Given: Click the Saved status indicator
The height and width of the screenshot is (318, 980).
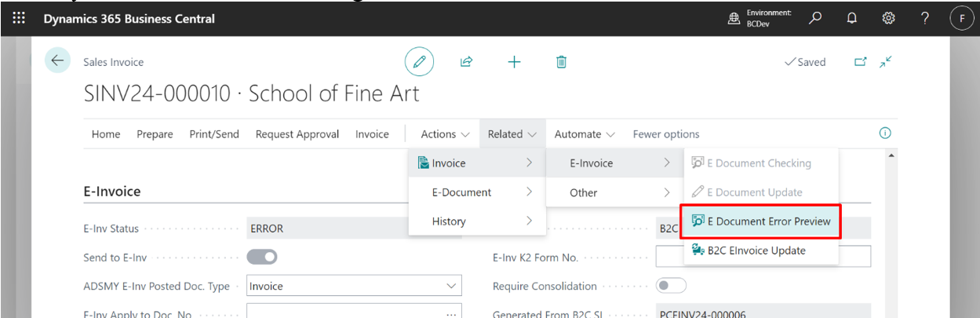Looking at the screenshot, I should tap(805, 62).
